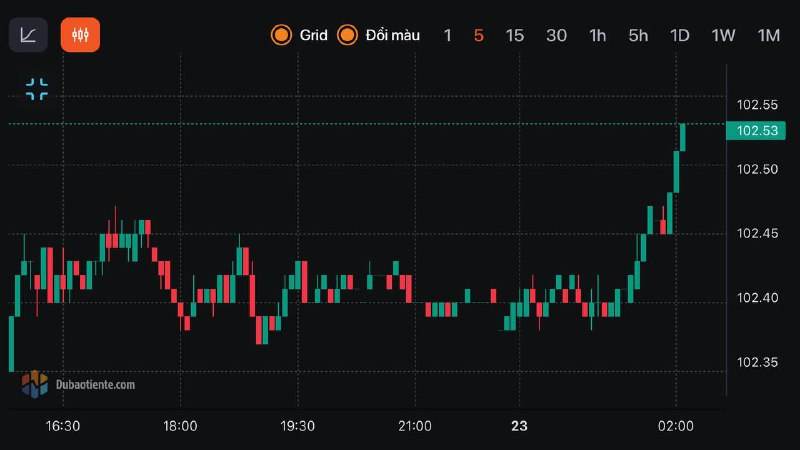Click the fullscreen collapse icon
The width and height of the screenshot is (800, 450).
point(37,89)
